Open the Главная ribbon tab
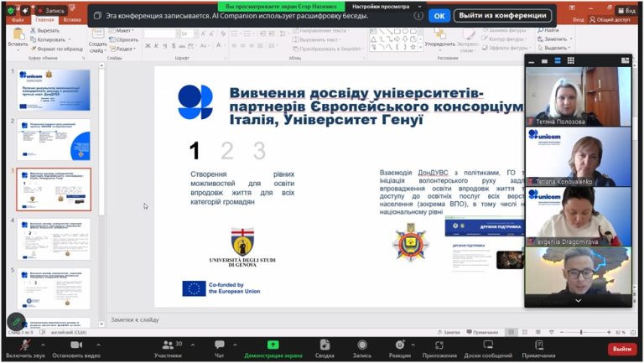Image resolution: width=644 pixels, height=363 pixels. click(44, 20)
